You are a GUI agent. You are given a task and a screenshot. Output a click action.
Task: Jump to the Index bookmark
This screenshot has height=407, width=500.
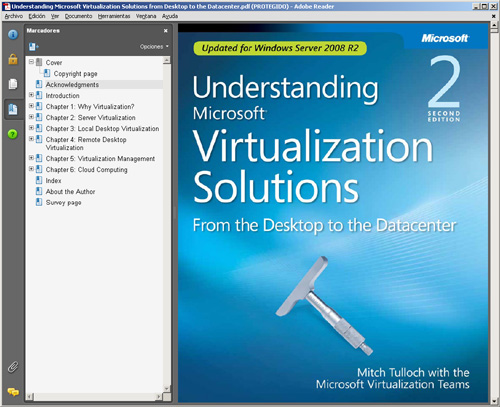click(x=53, y=181)
